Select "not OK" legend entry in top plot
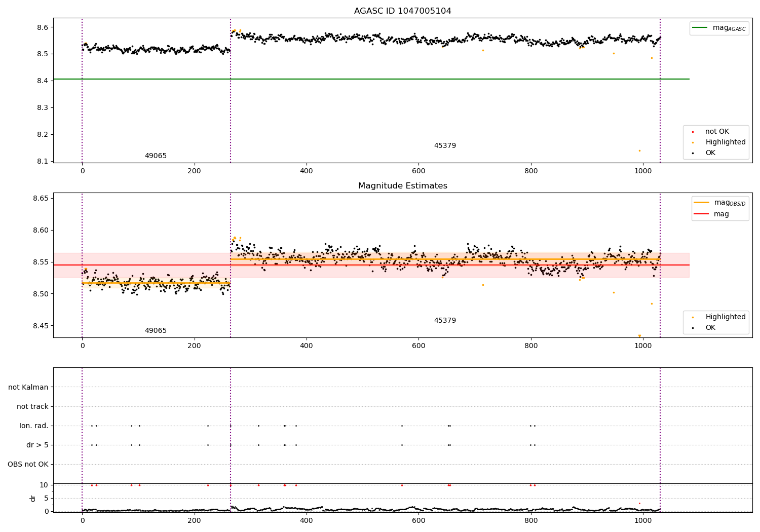The width and height of the screenshot is (760, 532). click(x=717, y=132)
